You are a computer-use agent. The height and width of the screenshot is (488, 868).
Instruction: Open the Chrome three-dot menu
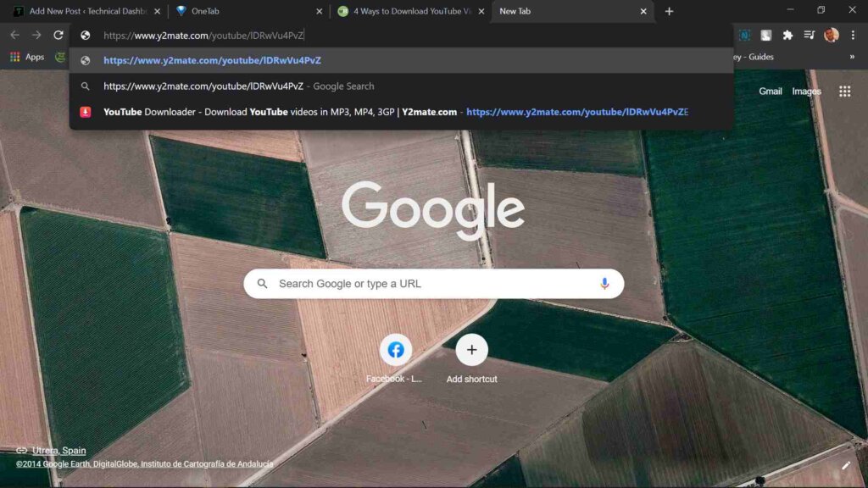(853, 36)
